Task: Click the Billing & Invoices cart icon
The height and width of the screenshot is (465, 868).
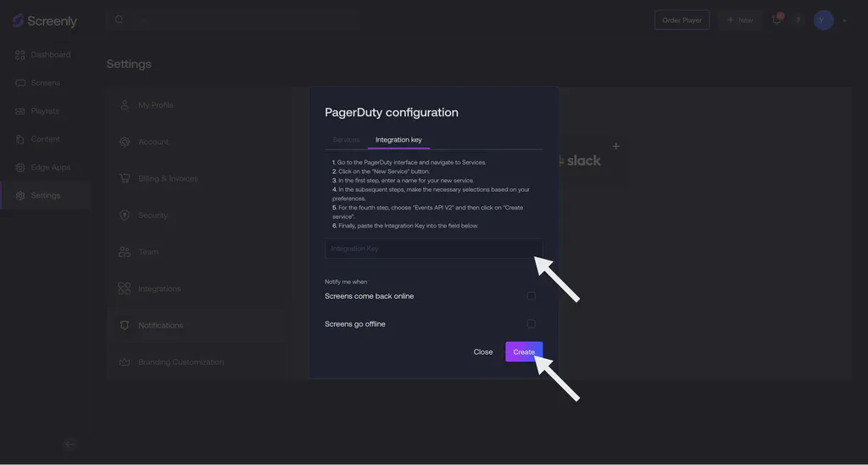Action: [x=125, y=178]
